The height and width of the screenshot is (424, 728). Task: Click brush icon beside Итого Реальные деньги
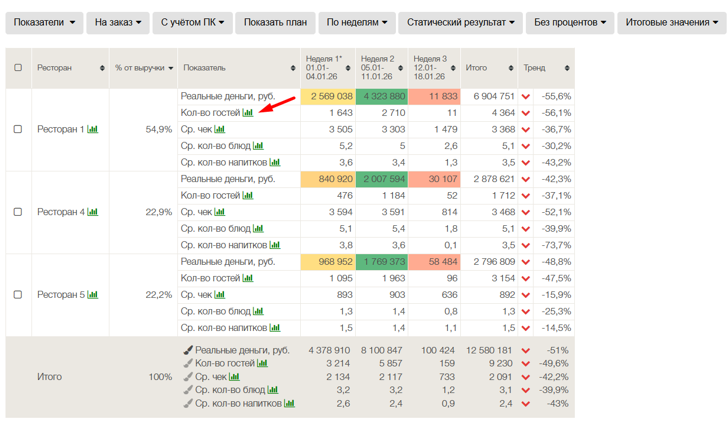click(188, 350)
